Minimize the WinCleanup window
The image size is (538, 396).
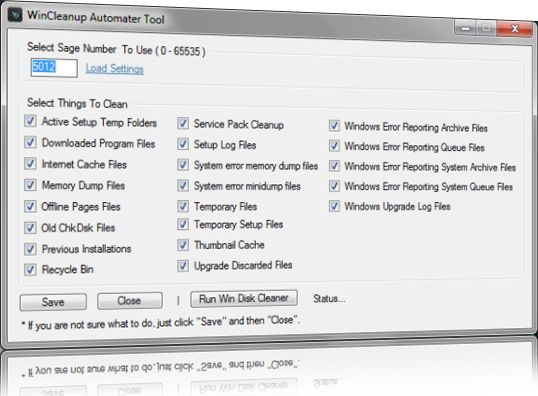[465, 28]
